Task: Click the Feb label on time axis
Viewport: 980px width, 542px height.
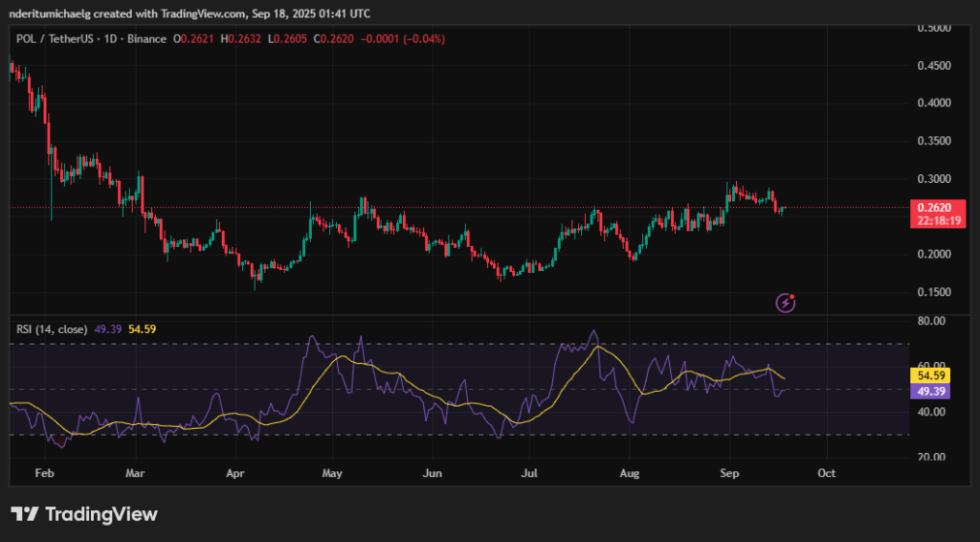Action: (x=43, y=473)
